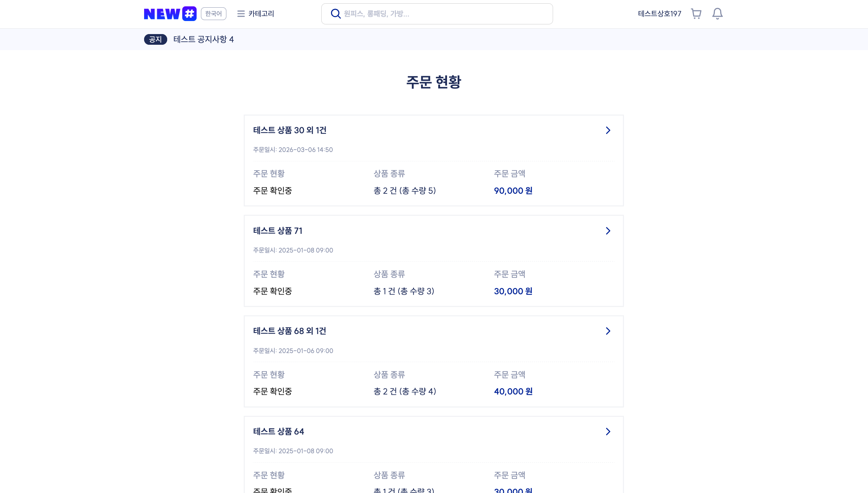868x493 pixels.
Task: Open account menu 테스트상호197
Action: (x=659, y=14)
